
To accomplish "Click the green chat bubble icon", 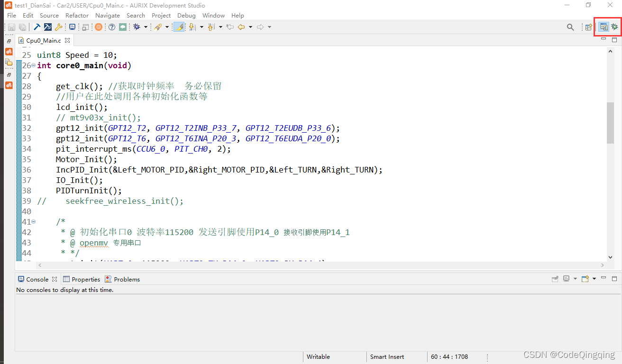I will [123, 27].
